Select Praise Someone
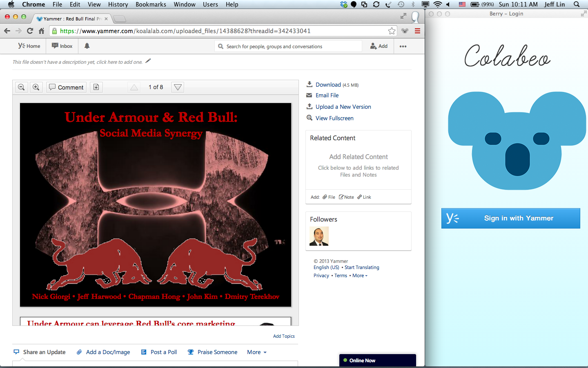This screenshot has height=368, width=588. click(212, 352)
